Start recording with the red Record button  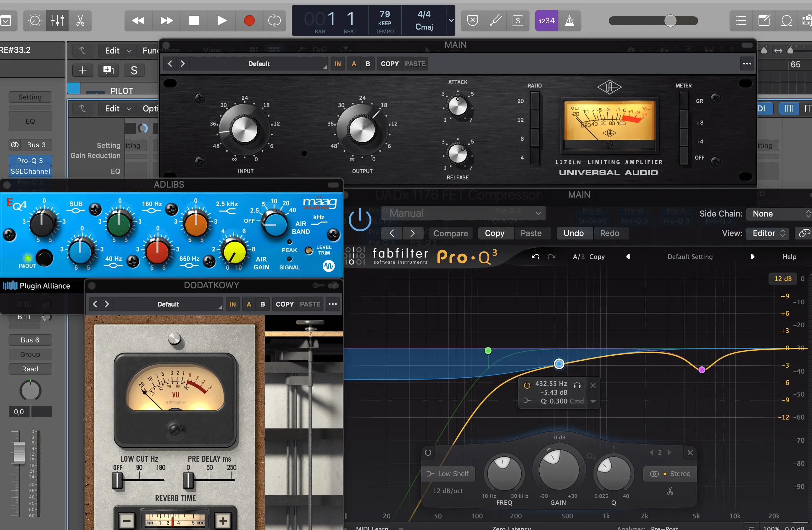(249, 21)
